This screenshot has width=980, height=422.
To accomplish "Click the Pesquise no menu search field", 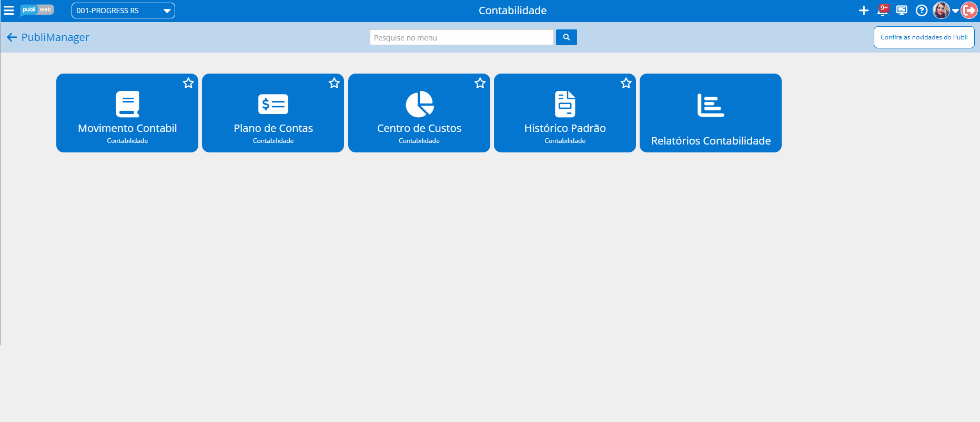I will 462,37.
